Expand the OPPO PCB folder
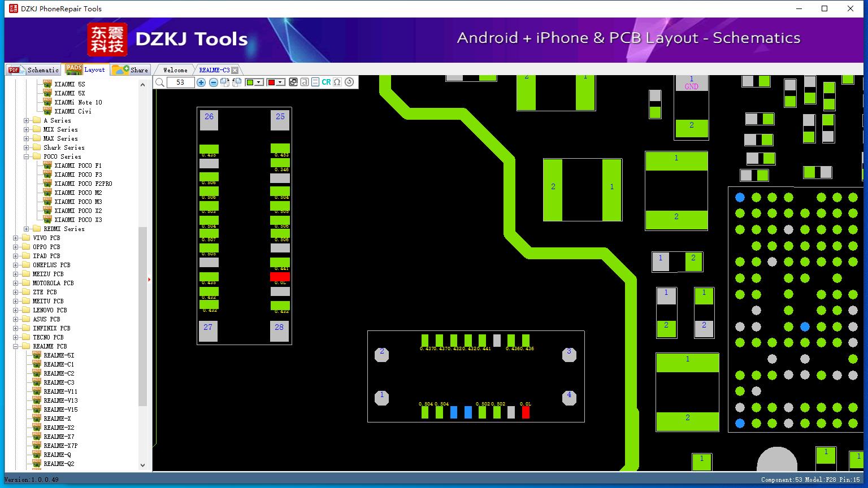Viewport: 868px width, 488px height. (x=16, y=247)
